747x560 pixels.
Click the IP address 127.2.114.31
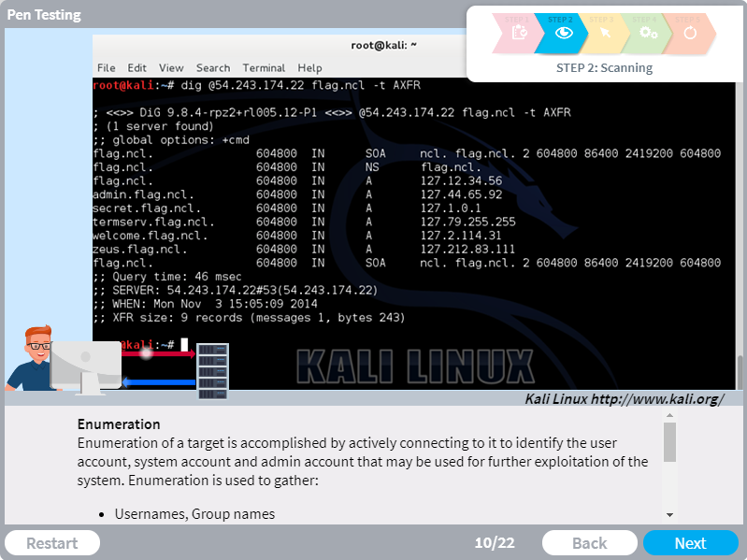coord(461,236)
